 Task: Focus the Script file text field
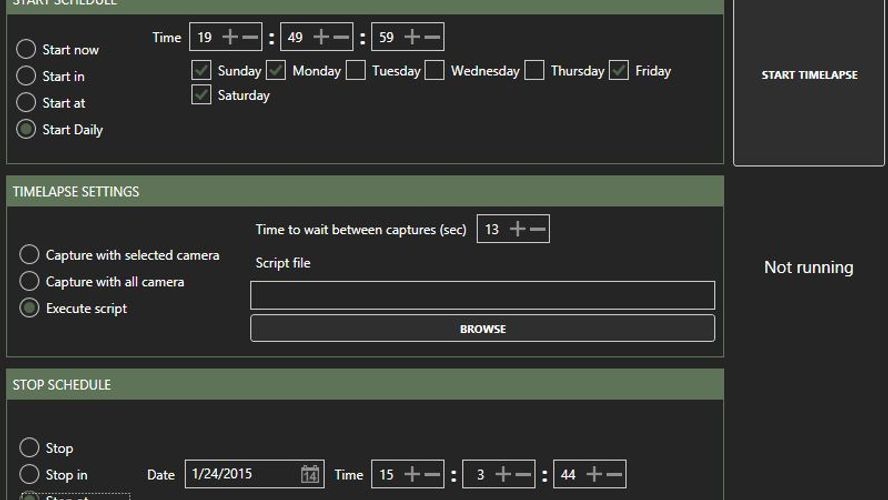tap(483, 295)
